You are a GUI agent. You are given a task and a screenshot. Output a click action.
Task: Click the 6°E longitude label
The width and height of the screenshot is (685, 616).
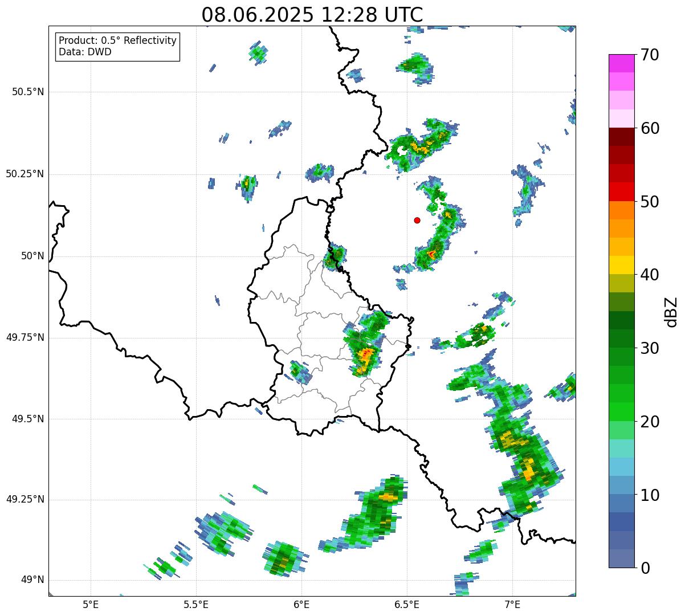pyautogui.click(x=301, y=604)
